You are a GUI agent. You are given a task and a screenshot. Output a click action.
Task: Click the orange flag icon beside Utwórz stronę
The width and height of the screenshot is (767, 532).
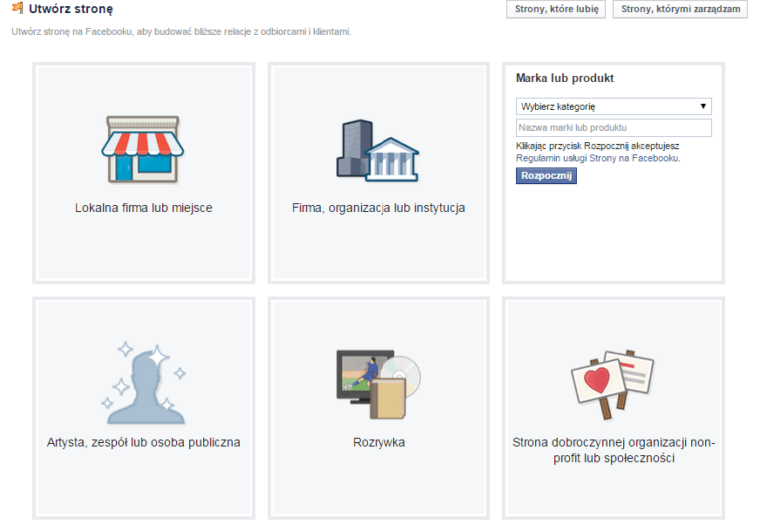[18, 8]
